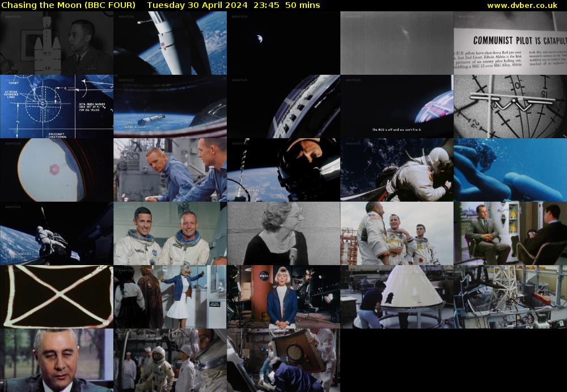
Task: Select the spacewalking astronaut in white suit thumbnail
Action: (x=397, y=170)
